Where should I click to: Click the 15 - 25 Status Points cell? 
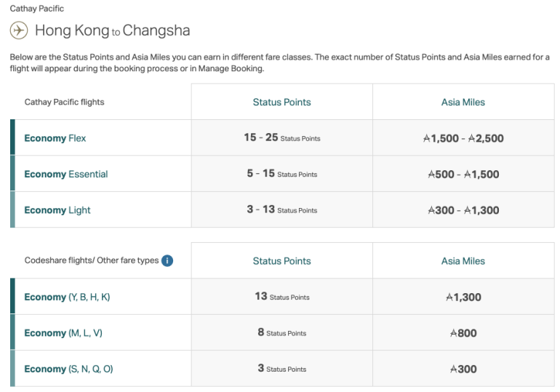pyautogui.click(x=281, y=138)
